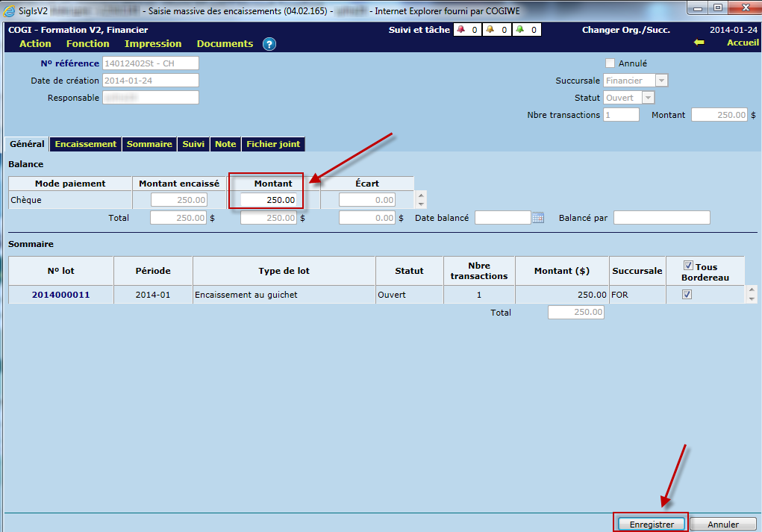Switch to the Fichier joint tab
The image size is (762, 532).
(x=273, y=144)
